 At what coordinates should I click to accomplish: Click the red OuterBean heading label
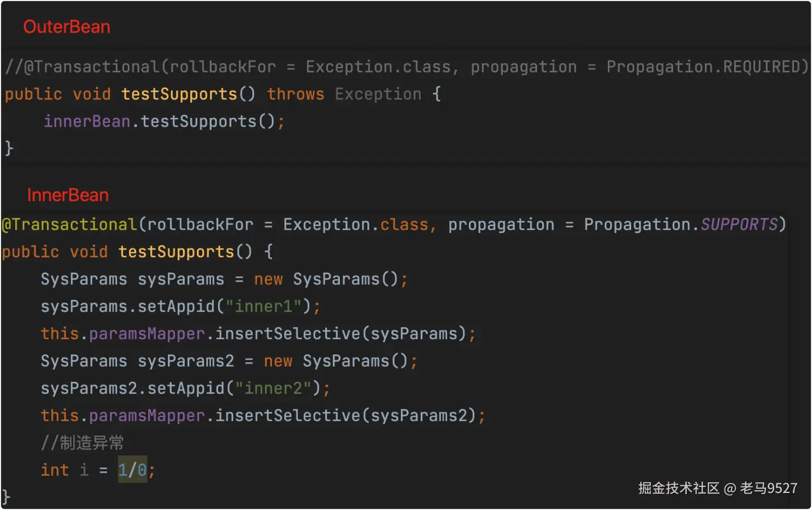coord(67,27)
